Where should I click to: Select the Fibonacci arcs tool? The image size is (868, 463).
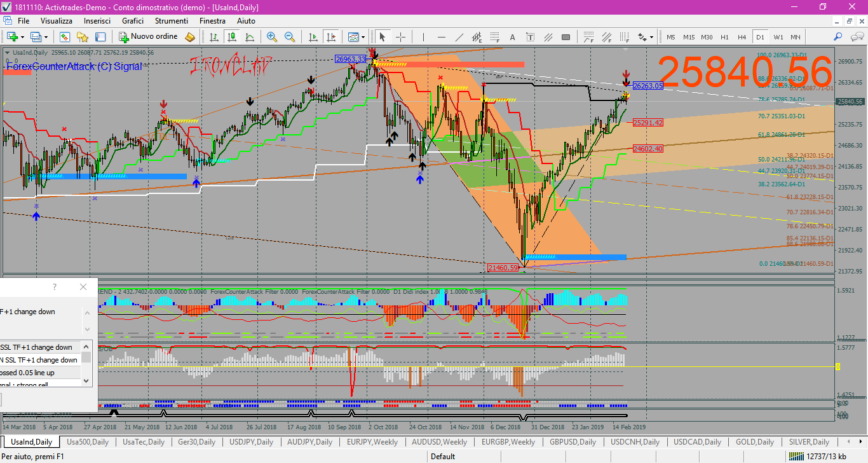(589, 37)
